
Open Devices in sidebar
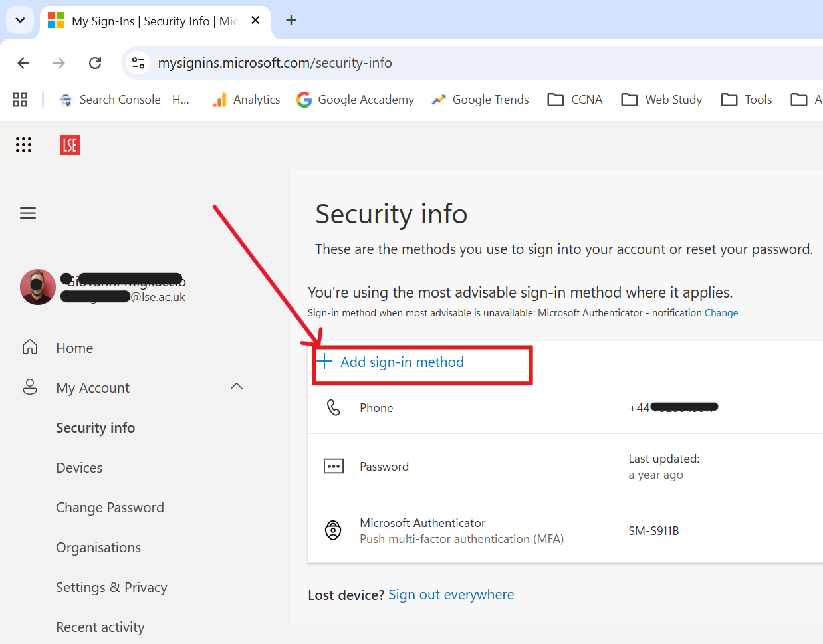point(79,467)
